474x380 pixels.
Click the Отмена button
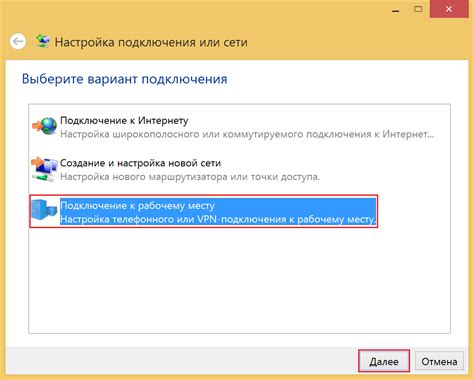tap(439, 361)
